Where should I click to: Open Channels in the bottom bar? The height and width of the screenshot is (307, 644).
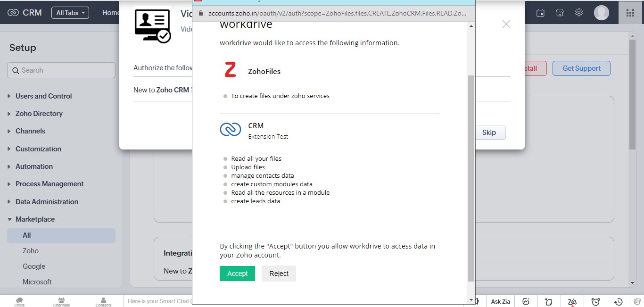point(61,301)
